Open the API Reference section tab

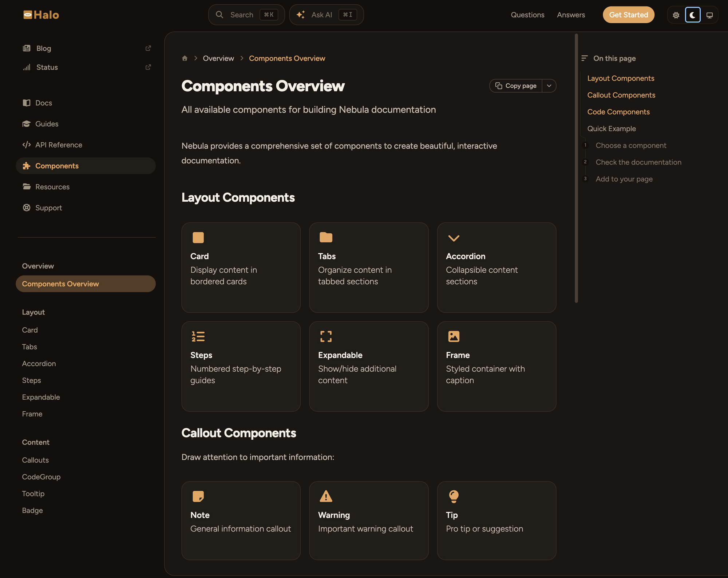86,145
